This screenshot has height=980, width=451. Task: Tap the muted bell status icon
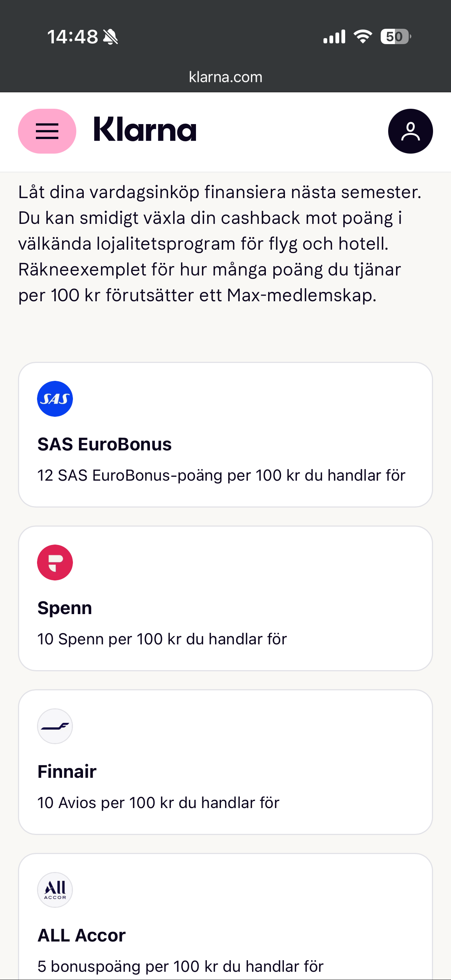coord(111,37)
